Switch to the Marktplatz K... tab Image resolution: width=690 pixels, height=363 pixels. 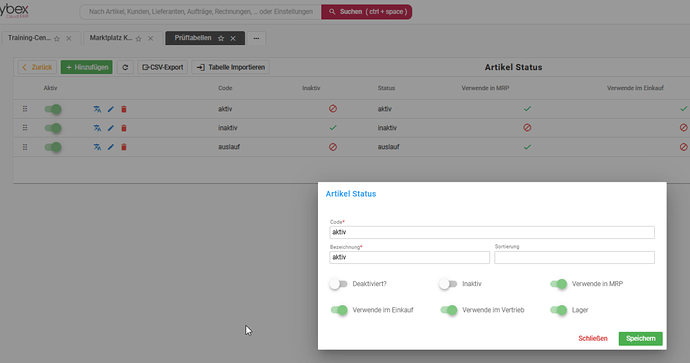point(110,38)
